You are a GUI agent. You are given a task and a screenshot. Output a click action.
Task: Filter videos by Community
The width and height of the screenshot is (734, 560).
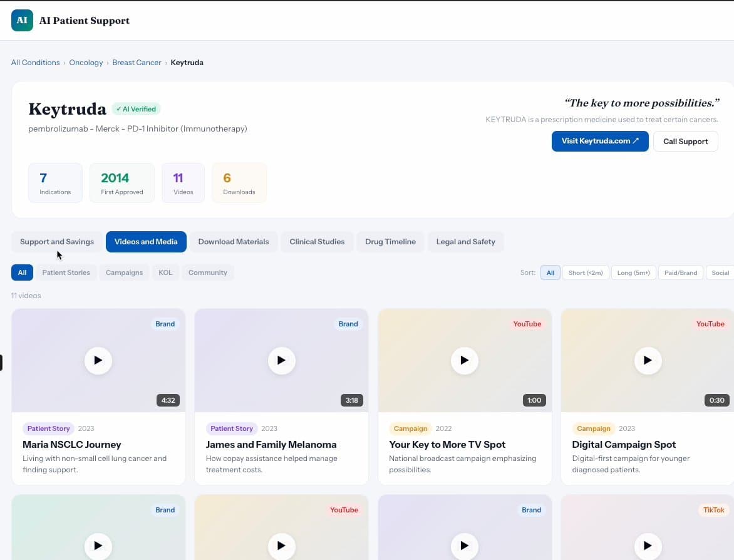[x=207, y=272]
